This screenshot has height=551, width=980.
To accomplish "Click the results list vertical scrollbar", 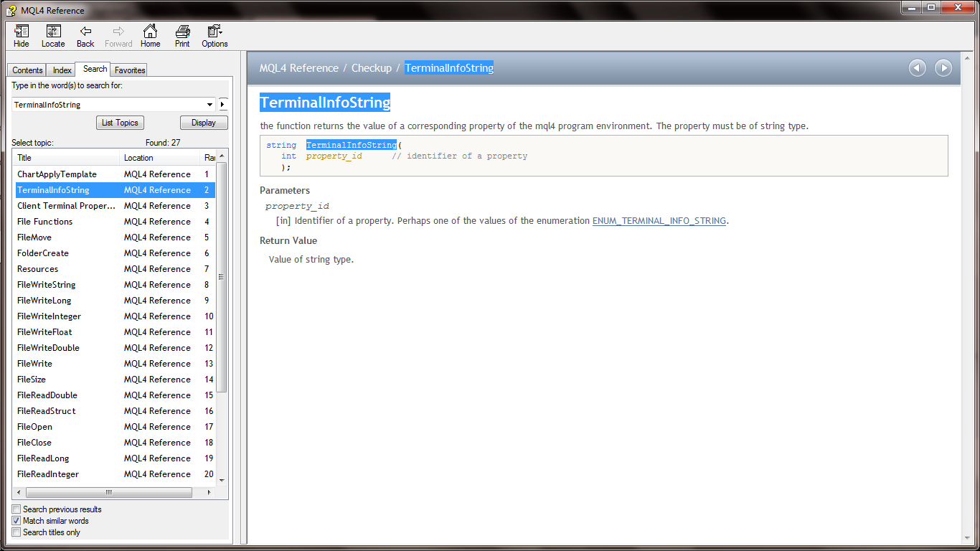I will [x=222, y=278].
